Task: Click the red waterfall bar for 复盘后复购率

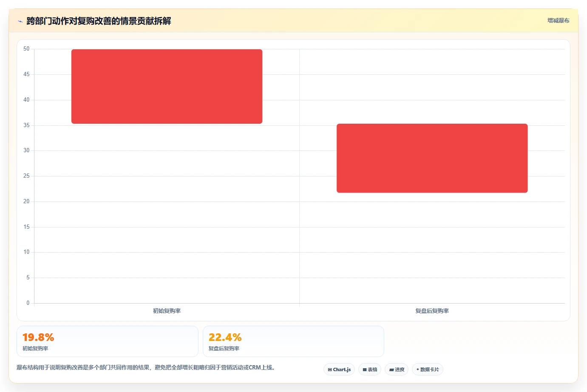Action: tap(432, 158)
